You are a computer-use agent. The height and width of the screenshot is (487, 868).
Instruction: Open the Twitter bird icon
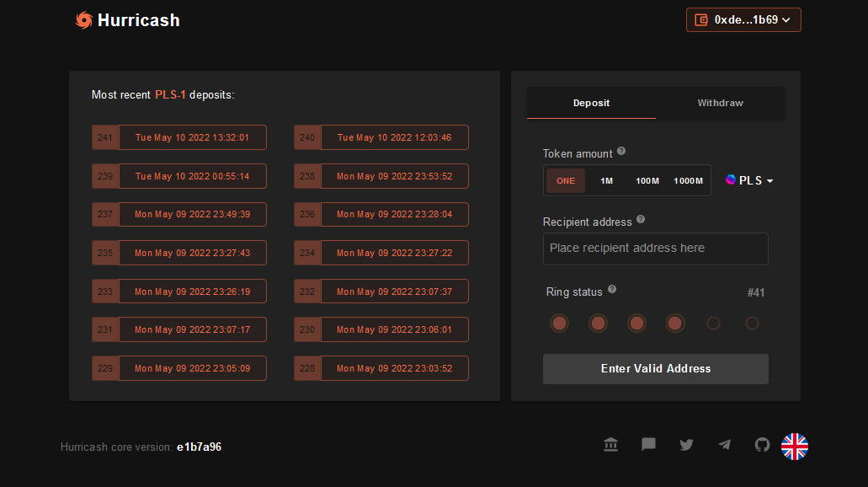click(x=686, y=444)
